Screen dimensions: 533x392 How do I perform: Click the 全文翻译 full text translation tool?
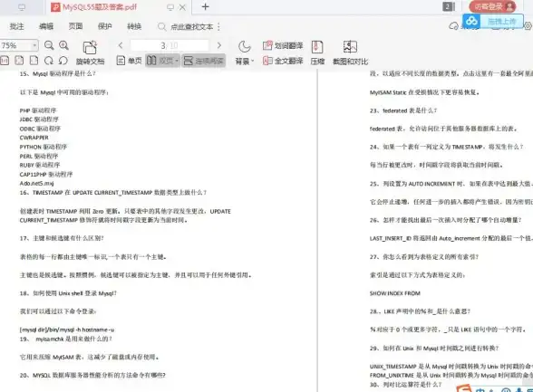pos(283,61)
